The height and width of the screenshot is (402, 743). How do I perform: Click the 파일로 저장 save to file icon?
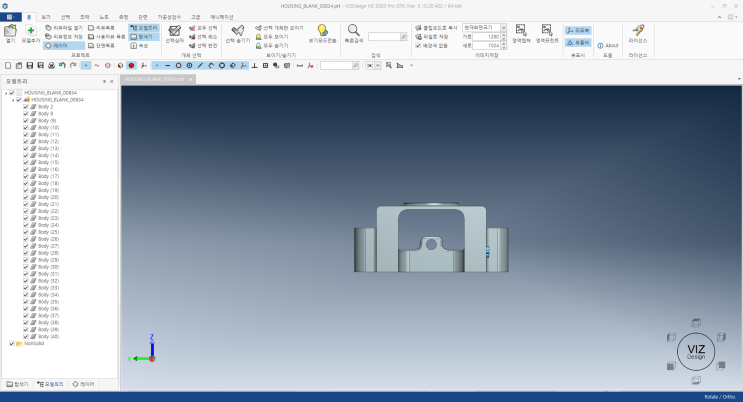[x=418, y=37]
